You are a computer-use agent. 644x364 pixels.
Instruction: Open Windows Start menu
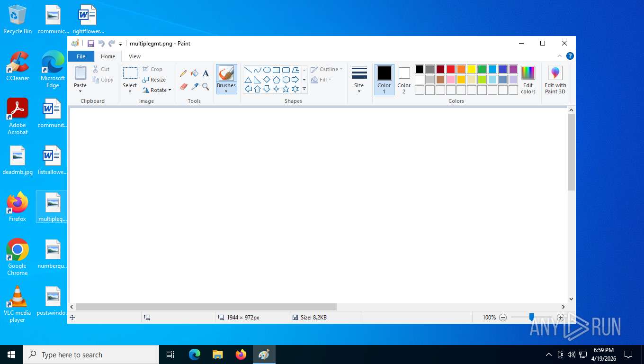(x=11, y=355)
